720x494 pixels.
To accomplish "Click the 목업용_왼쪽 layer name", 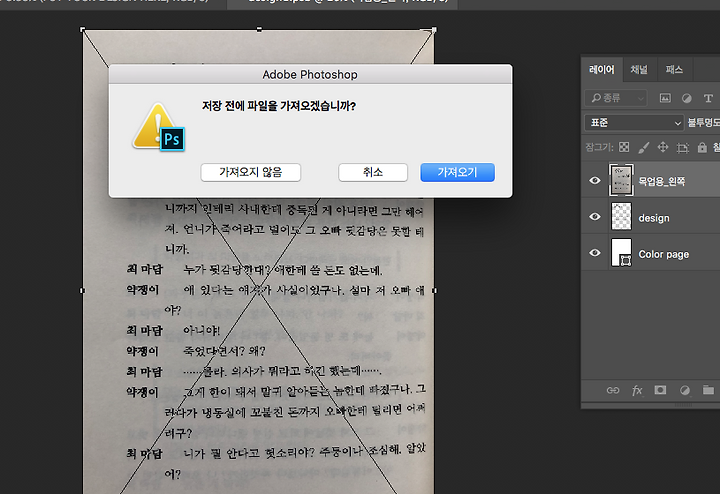I will (x=661, y=181).
